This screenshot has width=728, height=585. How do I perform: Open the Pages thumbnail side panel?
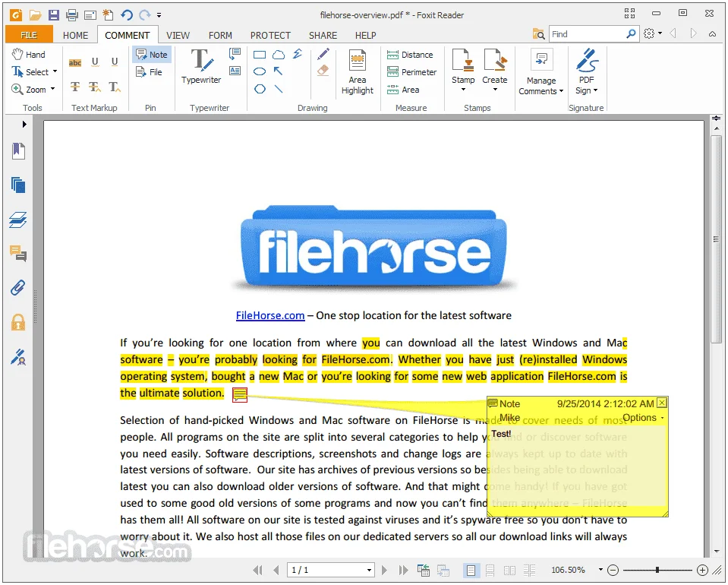click(18, 185)
